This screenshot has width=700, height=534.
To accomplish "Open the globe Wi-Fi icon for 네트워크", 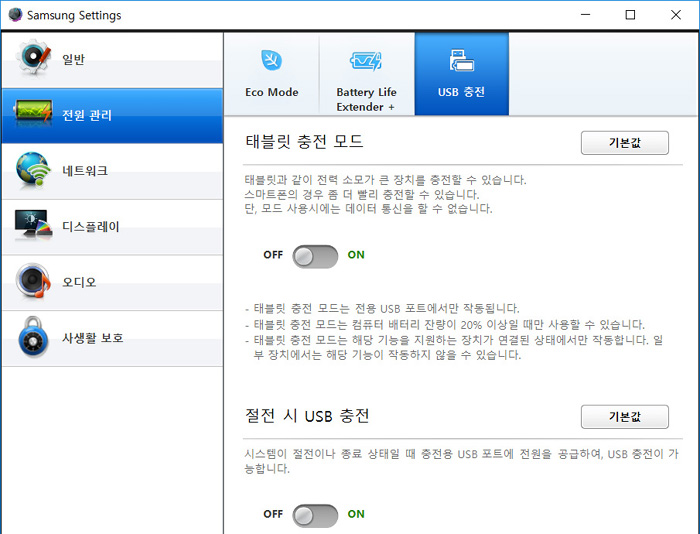I will pyautogui.click(x=33, y=171).
